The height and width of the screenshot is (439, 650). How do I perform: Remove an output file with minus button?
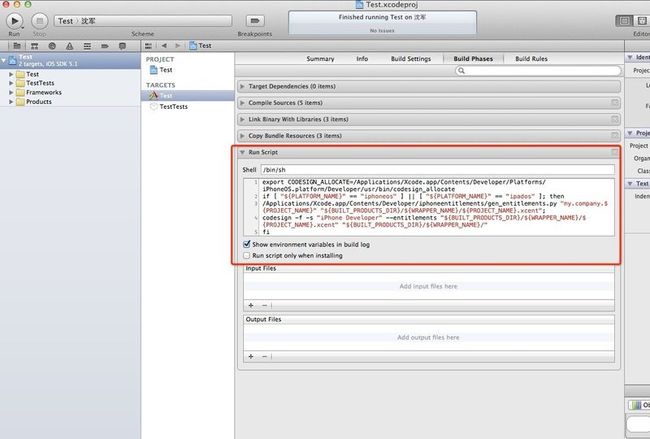[x=264, y=356]
